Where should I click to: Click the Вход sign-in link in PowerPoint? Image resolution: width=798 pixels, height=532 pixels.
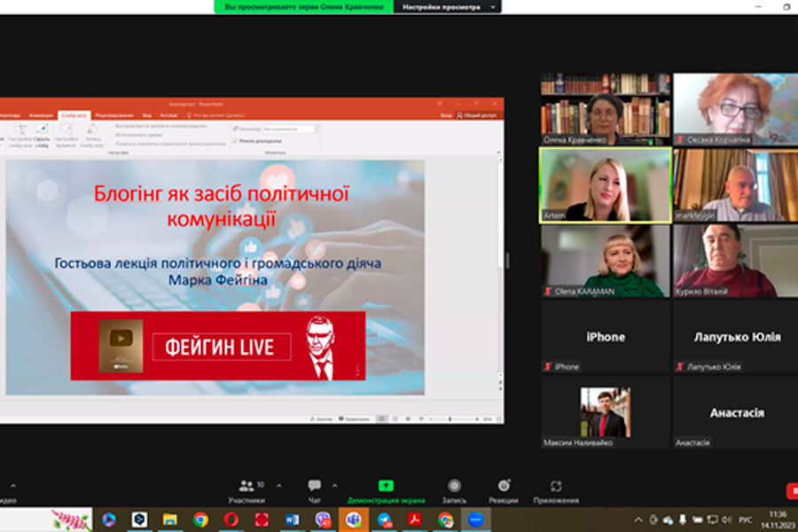click(446, 115)
